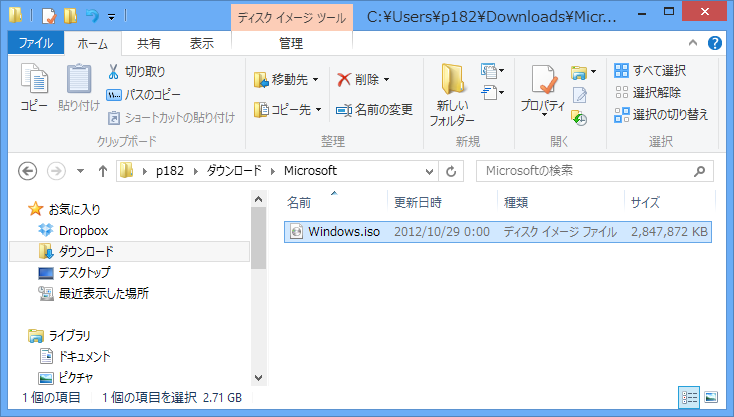Click the search magnifier icon
The height and width of the screenshot is (417, 734).
[x=699, y=171]
